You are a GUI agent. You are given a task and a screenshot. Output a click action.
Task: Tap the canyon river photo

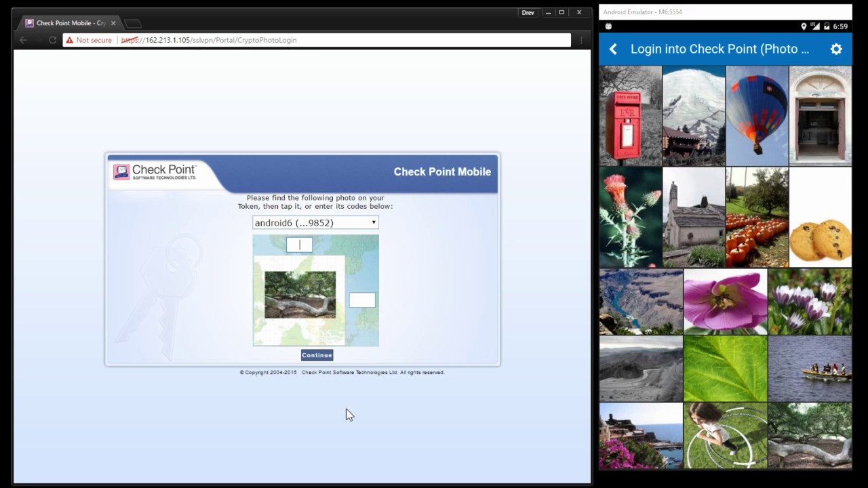(641, 302)
